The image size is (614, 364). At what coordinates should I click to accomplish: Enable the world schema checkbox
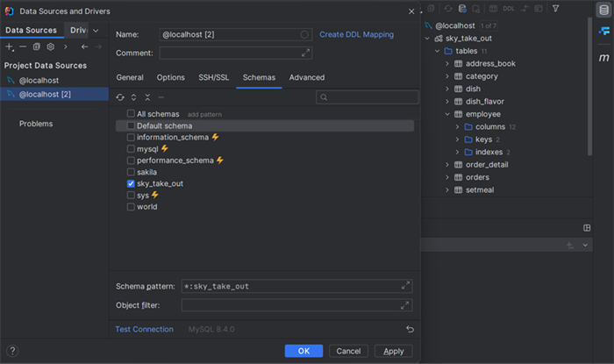tap(131, 207)
